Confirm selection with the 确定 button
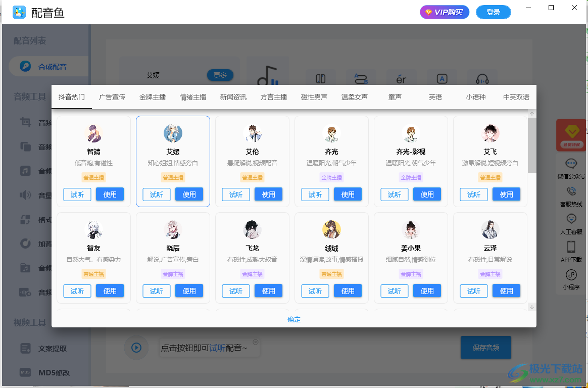Screen dimensions: 588x388 [x=293, y=319]
